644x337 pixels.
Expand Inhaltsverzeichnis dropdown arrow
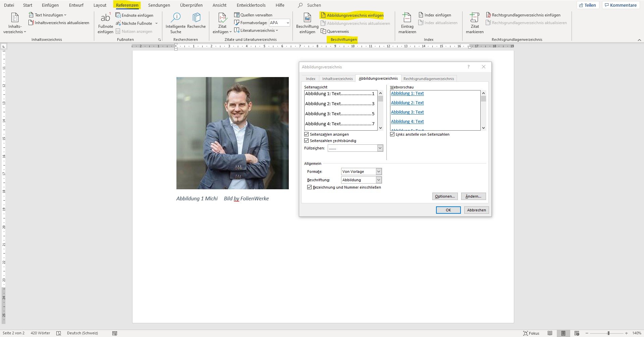coord(25,32)
